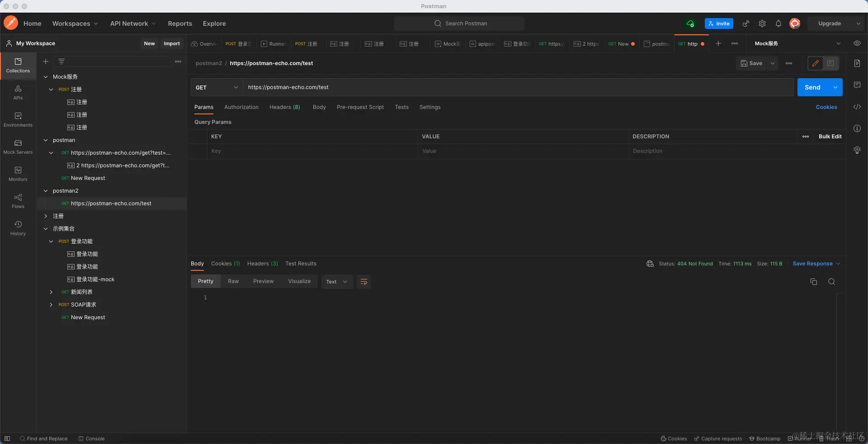Switch to the Pre-request Script tab
The image size is (868, 444).
pos(360,107)
